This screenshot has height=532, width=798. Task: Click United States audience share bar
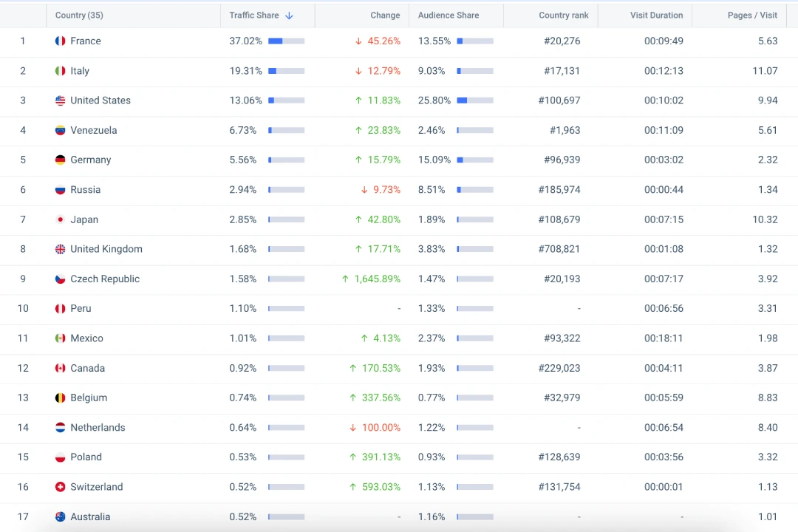pos(474,100)
